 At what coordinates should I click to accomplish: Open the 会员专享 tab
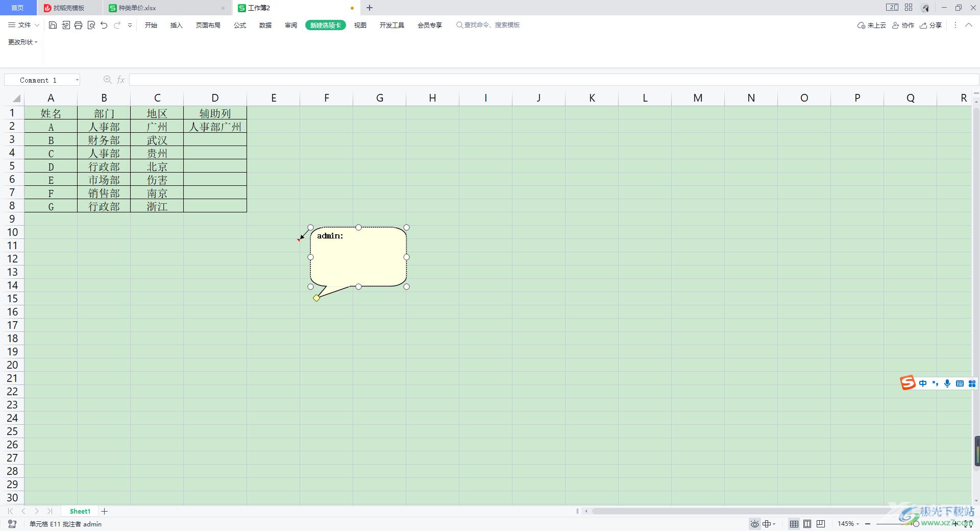point(430,25)
